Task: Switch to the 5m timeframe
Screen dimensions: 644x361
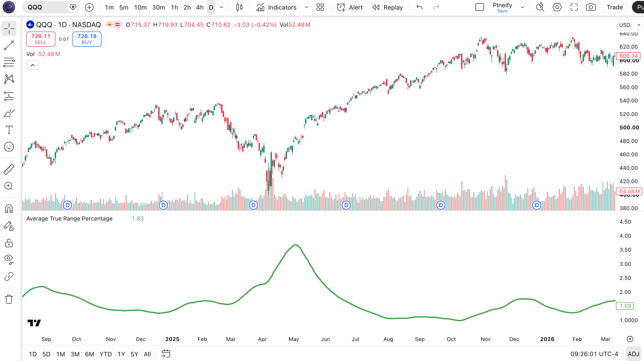Action: point(124,7)
